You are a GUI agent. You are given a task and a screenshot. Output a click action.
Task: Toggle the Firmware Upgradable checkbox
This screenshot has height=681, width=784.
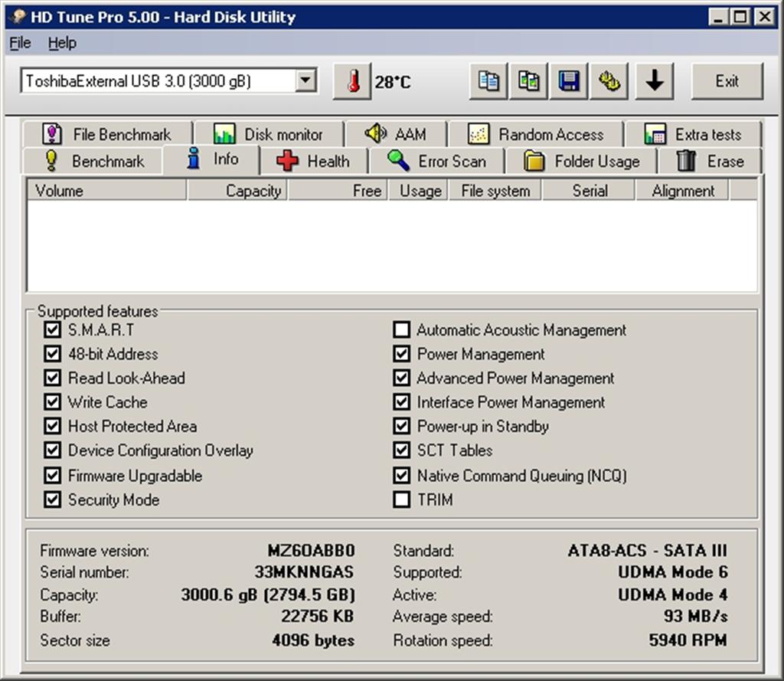[x=53, y=476]
